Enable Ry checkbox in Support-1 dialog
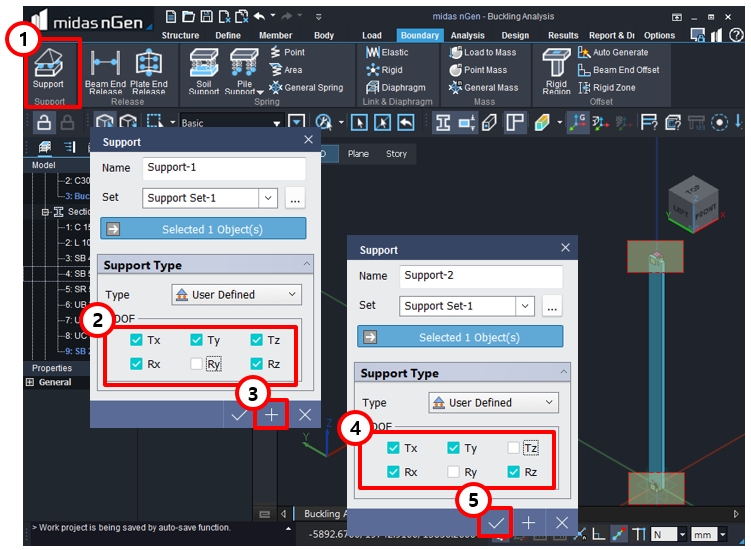Image resolution: width=751 pixels, height=550 pixels. 196,364
